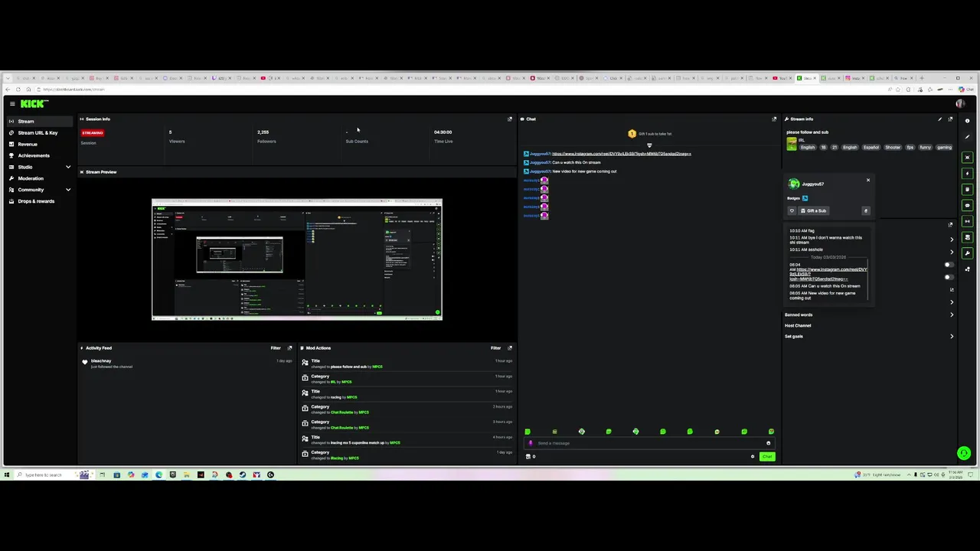Pop out the Stream info panel
The image size is (980, 551).
pyautogui.click(x=950, y=119)
